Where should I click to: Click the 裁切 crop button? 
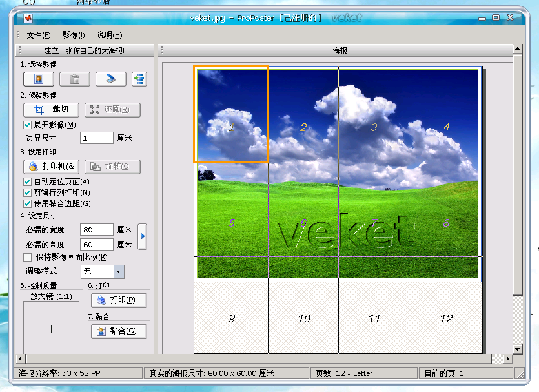tap(51, 110)
